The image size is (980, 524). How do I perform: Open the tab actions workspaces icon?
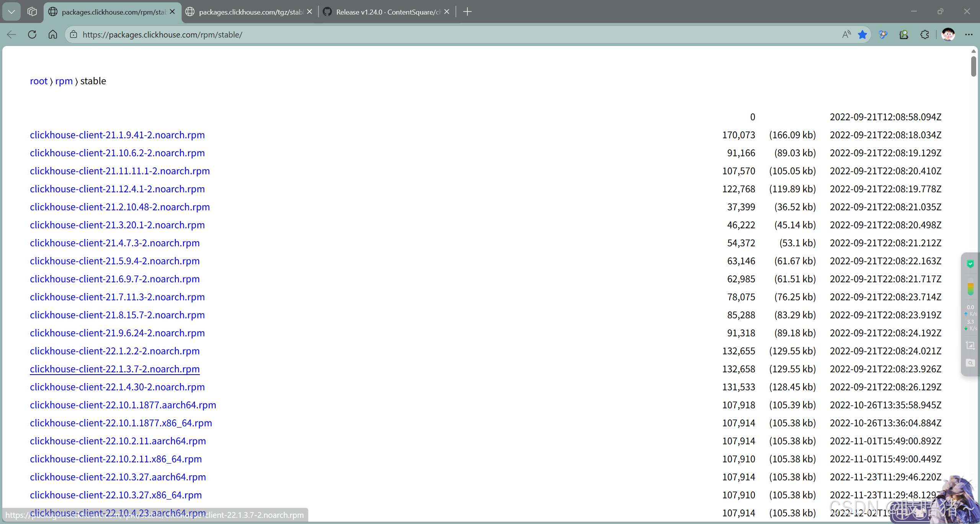32,11
